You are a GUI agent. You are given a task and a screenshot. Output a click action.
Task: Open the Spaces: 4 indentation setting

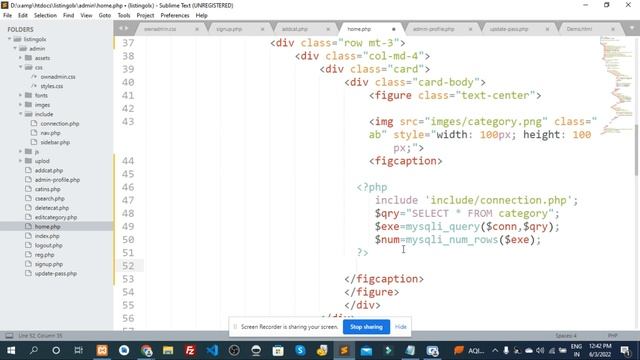coord(566,336)
